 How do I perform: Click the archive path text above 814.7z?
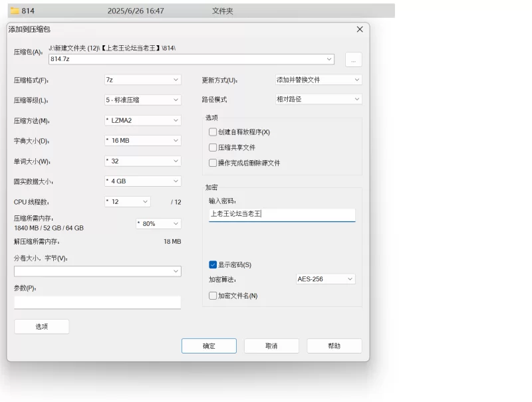pyautogui.click(x=112, y=48)
